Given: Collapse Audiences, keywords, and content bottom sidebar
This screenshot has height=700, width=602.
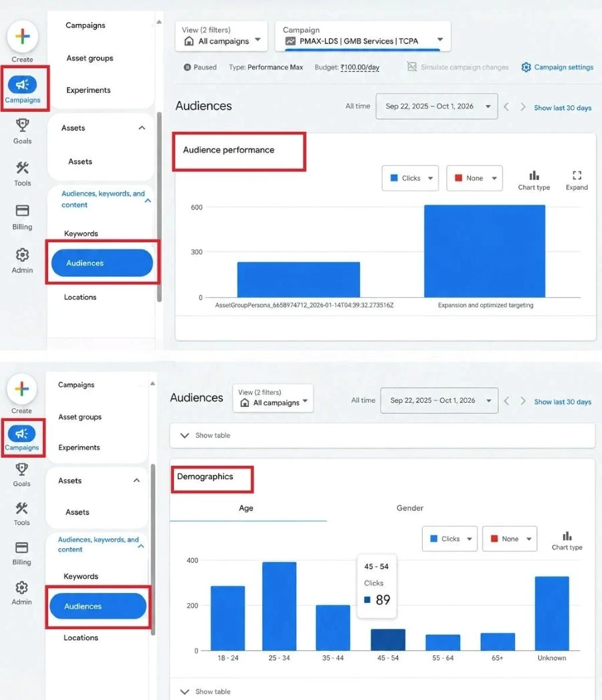Looking at the screenshot, I should [x=141, y=546].
